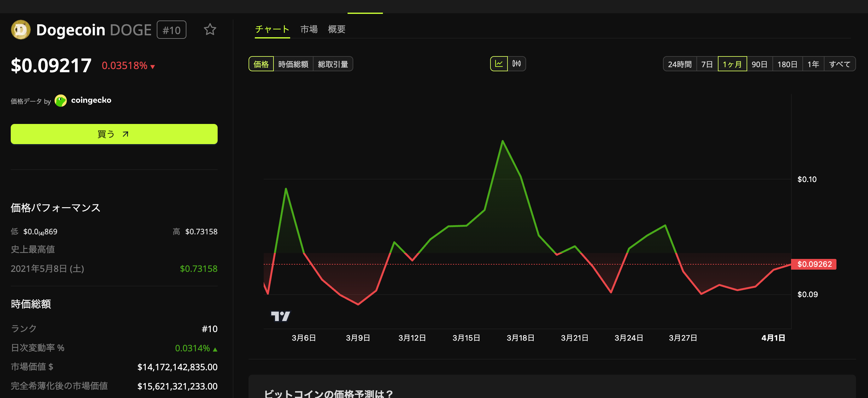Set chart range to 7日
The image size is (868, 398).
(x=707, y=64)
